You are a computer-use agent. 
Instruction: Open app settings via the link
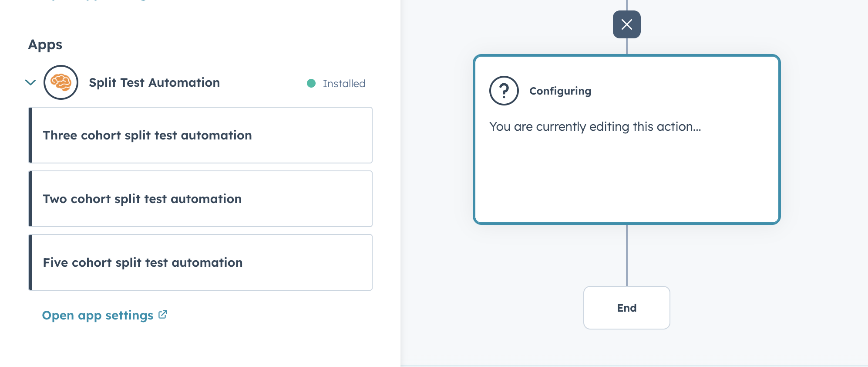click(x=98, y=315)
